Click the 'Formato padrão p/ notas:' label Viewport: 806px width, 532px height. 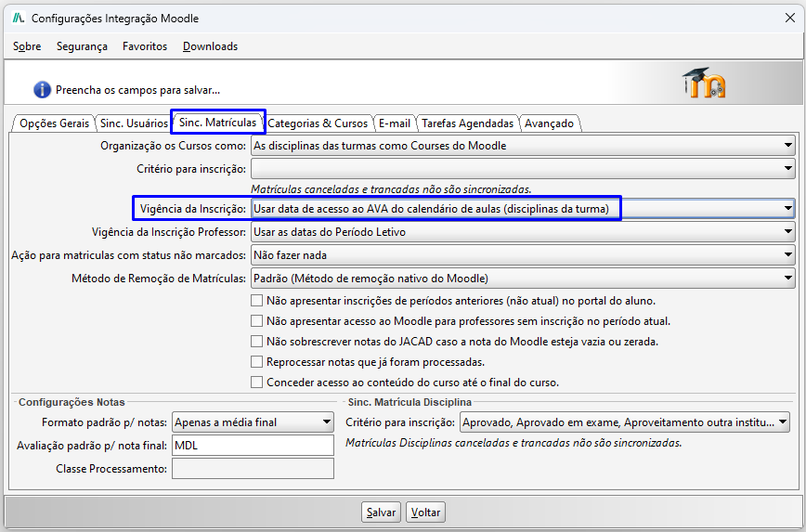(104, 422)
